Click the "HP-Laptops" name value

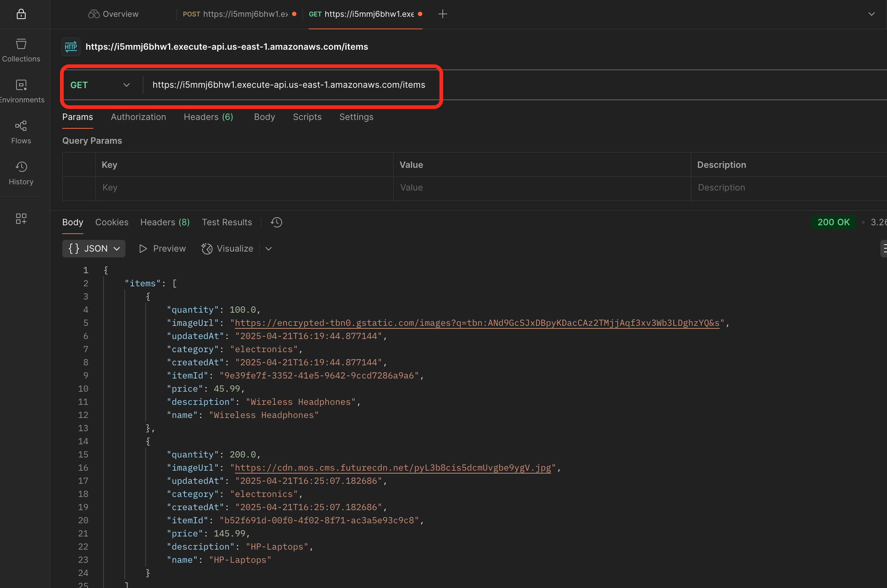(x=240, y=560)
